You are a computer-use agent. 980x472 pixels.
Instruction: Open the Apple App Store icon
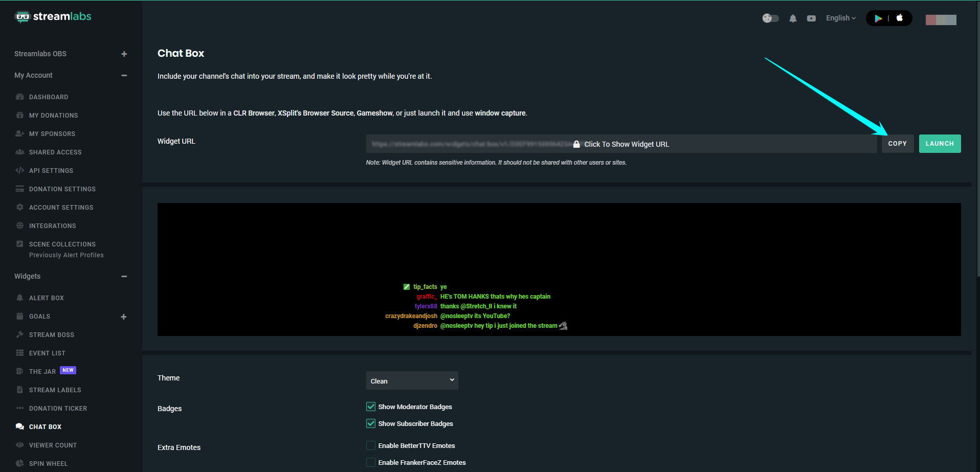click(x=900, y=18)
